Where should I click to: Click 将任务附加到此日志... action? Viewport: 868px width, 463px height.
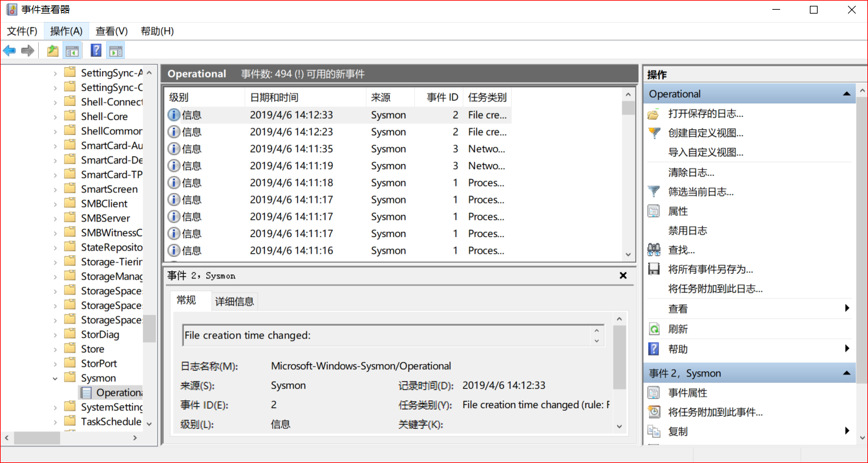(715, 289)
